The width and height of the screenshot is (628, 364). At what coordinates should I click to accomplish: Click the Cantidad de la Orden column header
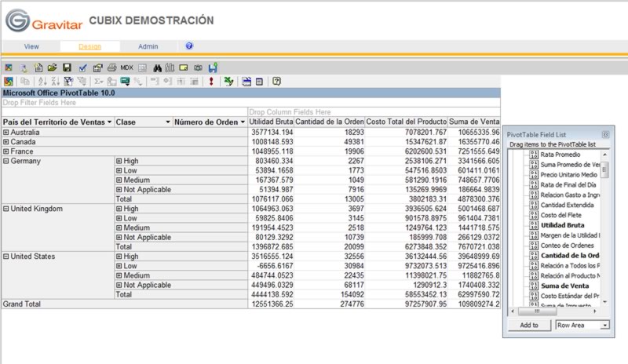pyautogui.click(x=329, y=122)
